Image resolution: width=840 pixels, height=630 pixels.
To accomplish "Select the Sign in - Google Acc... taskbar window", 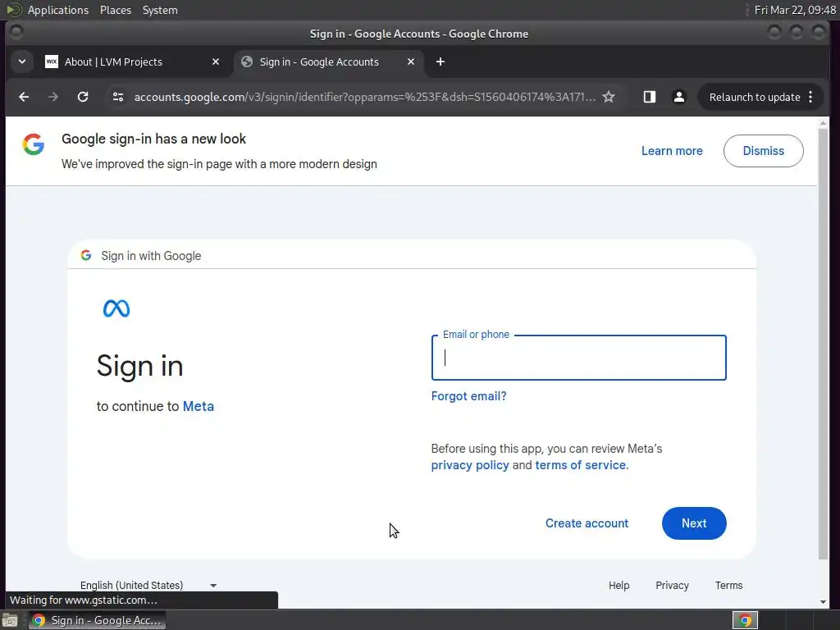I will point(97,620).
